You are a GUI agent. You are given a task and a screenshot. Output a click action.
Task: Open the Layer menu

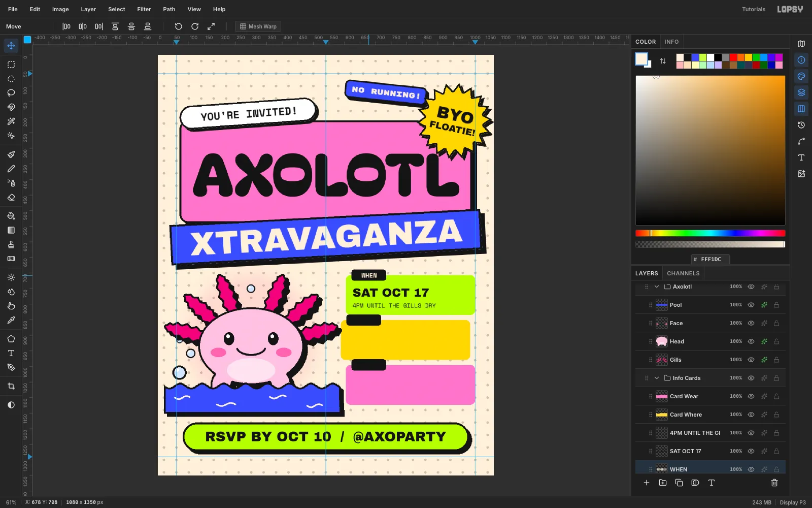click(88, 9)
